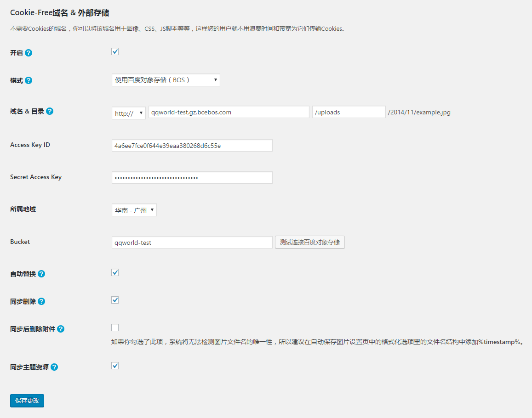Focus the domain field with qqworld-test.gz.bcebos.com
532x418 pixels.
point(229,112)
